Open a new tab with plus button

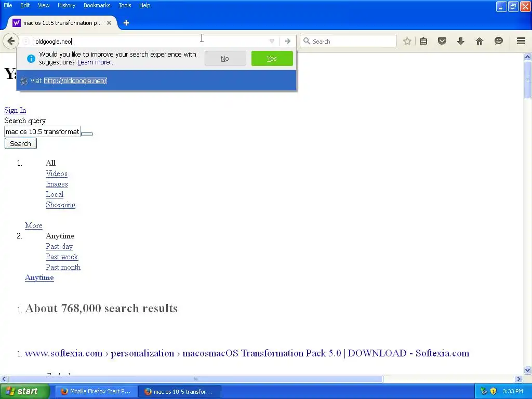click(x=126, y=23)
